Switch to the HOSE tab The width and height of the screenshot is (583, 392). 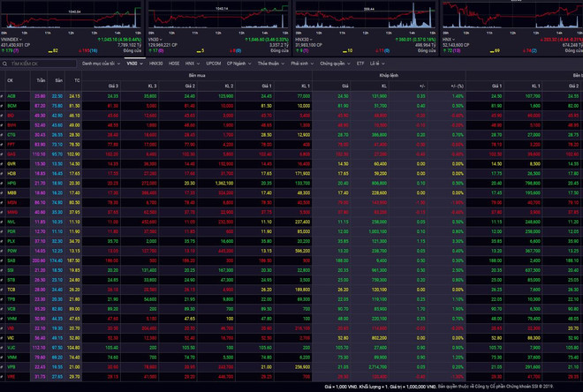pos(173,64)
